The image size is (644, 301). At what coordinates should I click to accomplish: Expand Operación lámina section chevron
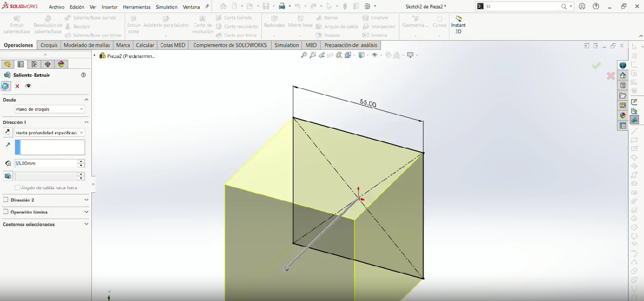coord(86,212)
